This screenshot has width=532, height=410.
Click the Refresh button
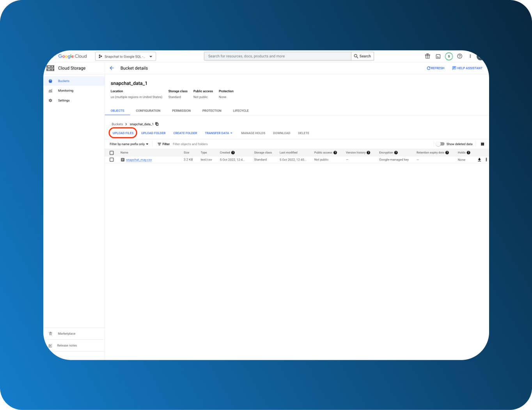(x=436, y=68)
